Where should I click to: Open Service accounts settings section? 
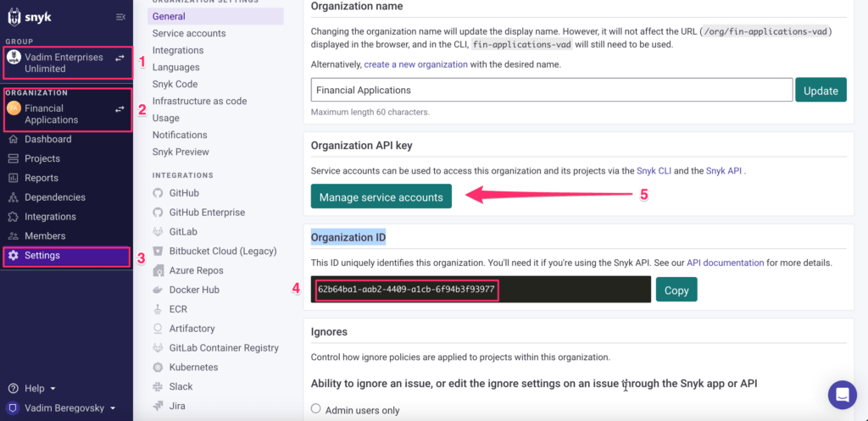189,33
